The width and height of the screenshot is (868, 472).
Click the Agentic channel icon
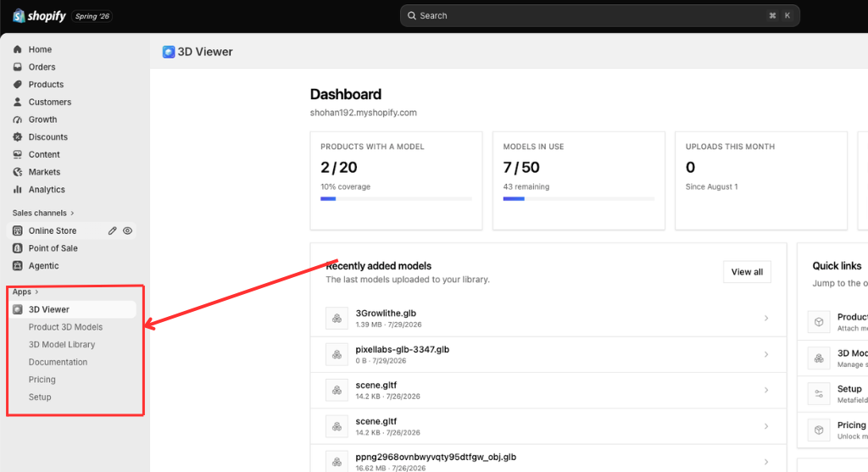coord(18,265)
